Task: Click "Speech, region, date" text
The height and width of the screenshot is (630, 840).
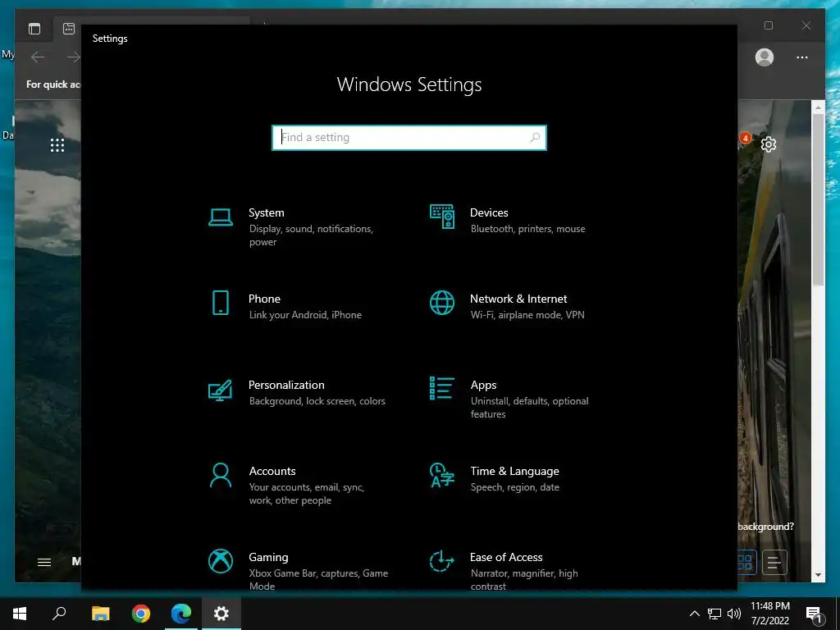Action: (515, 487)
